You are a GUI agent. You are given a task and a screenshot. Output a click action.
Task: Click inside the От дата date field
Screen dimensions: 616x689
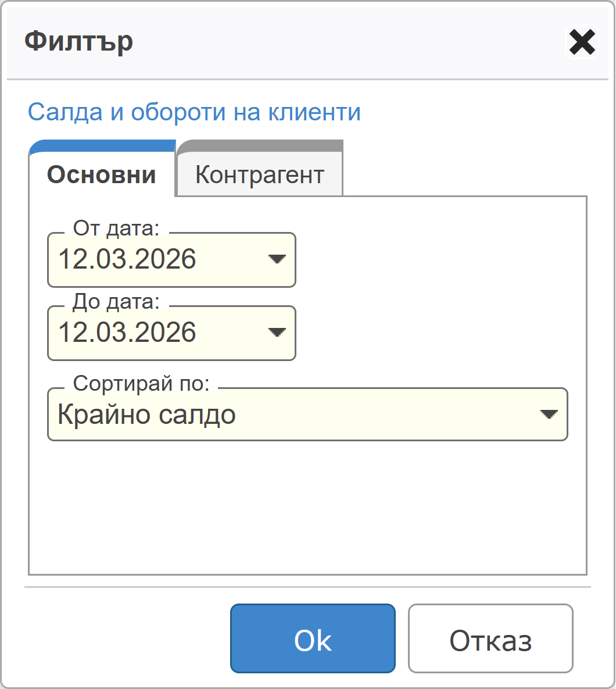pos(151,259)
